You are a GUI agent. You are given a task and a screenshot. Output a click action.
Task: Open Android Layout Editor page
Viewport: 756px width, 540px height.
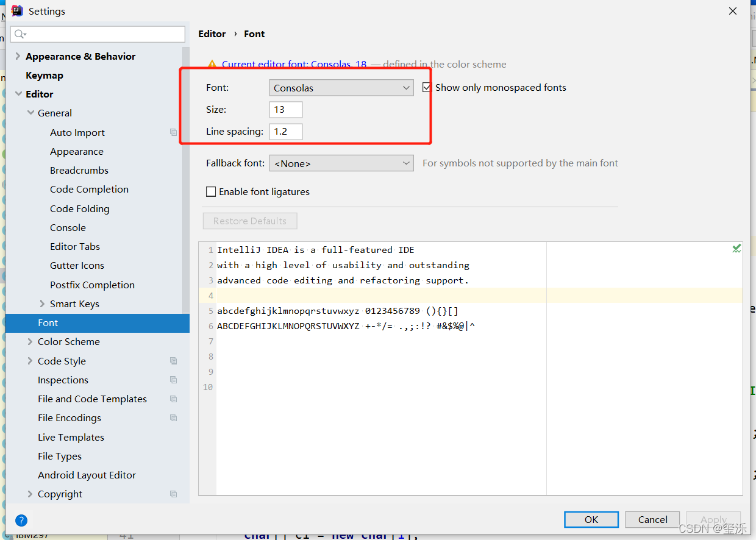tap(87, 475)
